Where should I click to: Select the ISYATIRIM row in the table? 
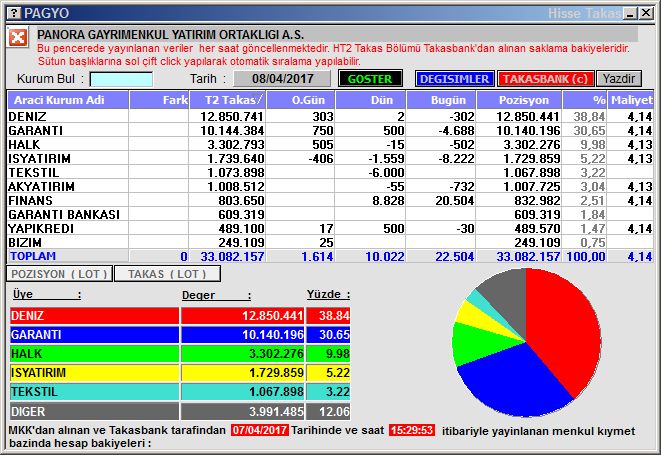point(330,158)
